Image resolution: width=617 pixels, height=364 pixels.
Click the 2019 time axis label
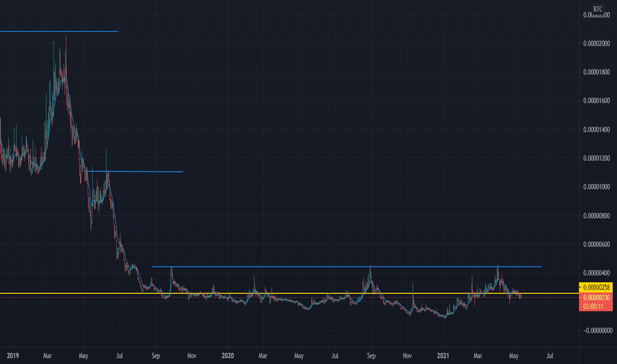[x=13, y=356]
